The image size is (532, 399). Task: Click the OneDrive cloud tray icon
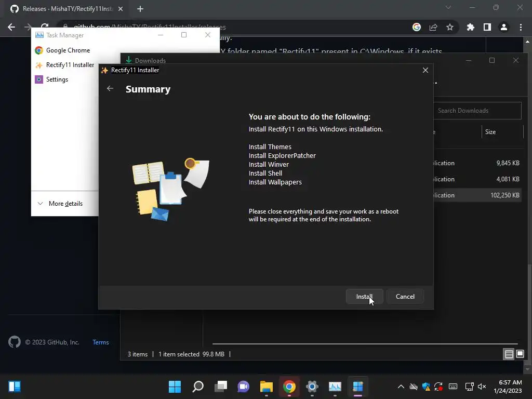(413, 387)
